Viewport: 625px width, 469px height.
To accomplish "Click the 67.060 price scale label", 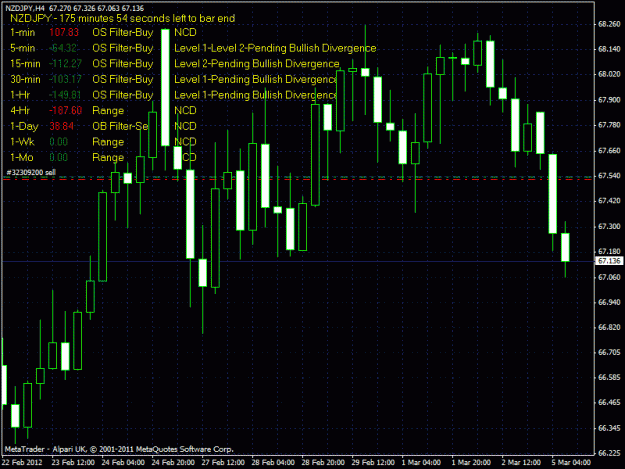I will tap(609, 277).
